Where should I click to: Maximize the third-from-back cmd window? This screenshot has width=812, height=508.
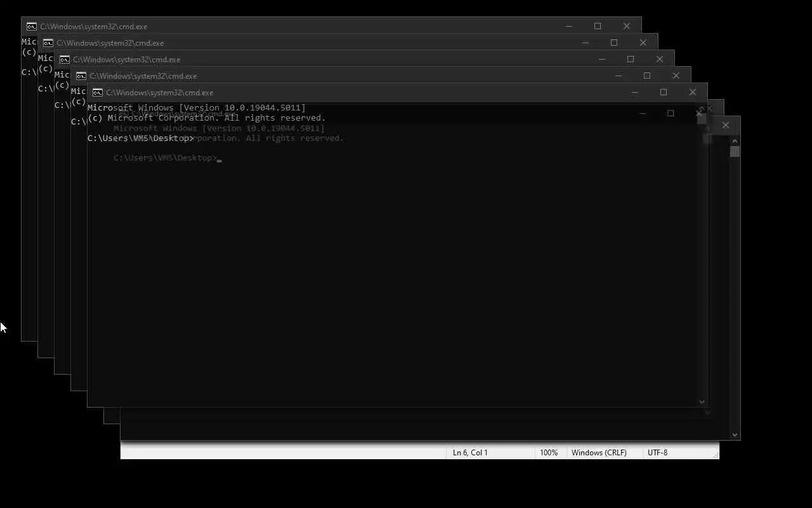pos(631,60)
